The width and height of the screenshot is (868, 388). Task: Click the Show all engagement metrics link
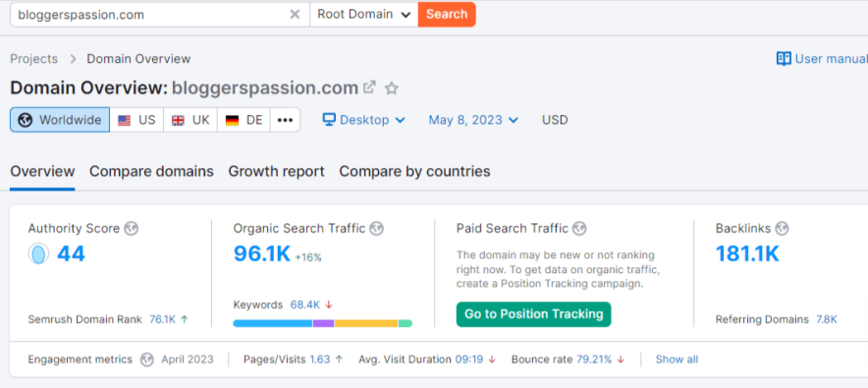coord(677,360)
